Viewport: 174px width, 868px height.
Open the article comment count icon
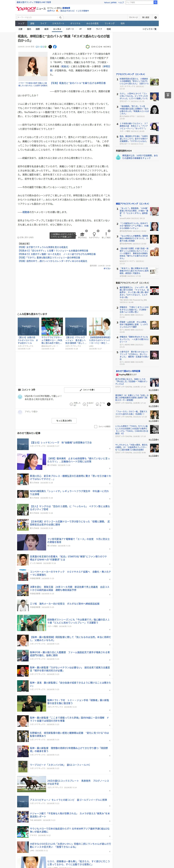coord(38,47)
